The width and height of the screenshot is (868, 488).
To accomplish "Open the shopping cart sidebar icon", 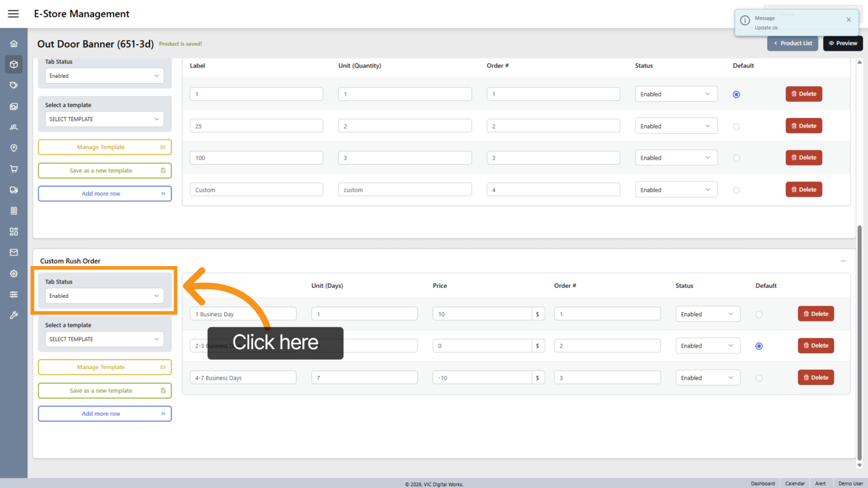I will (x=14, y=169).
